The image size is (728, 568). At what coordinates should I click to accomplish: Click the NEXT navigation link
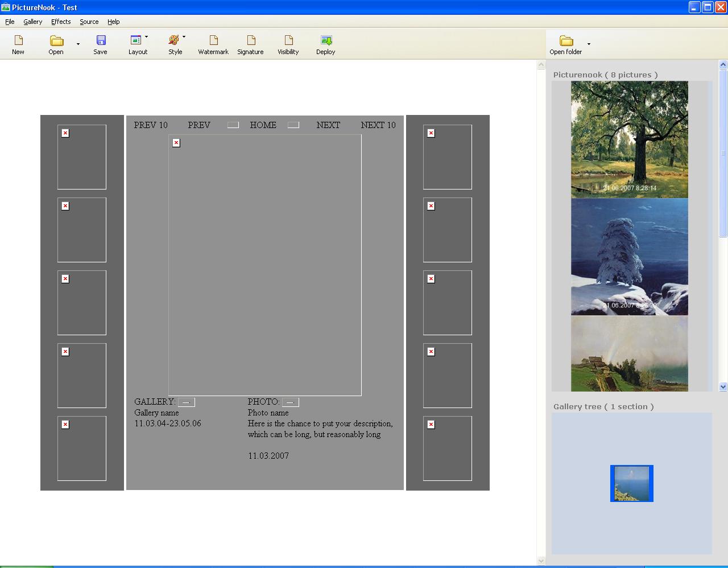(328, 125)
